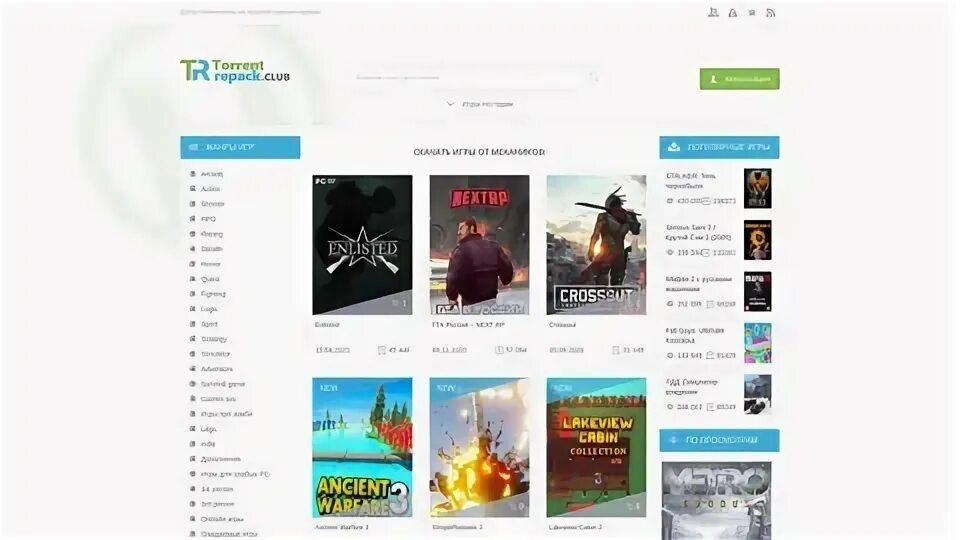960x540 pixels.
Task: Select the Quest genre
Action: click(210, 279)
